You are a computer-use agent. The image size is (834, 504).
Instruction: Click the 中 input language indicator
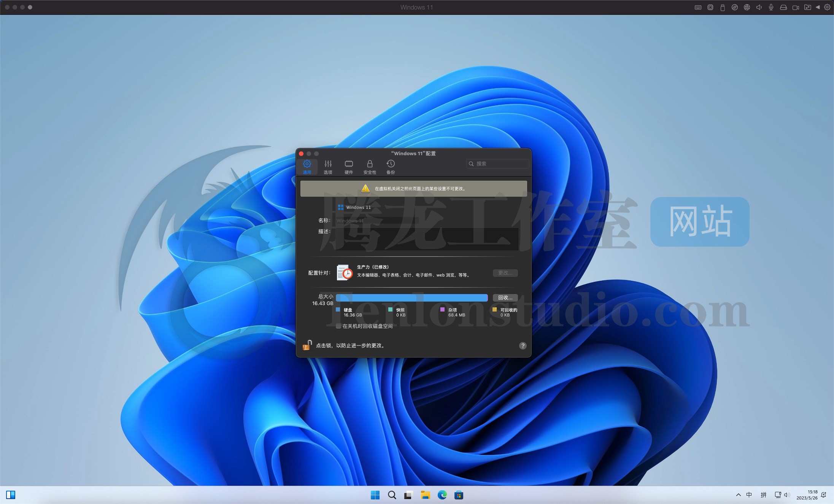(x=749, y=495)
